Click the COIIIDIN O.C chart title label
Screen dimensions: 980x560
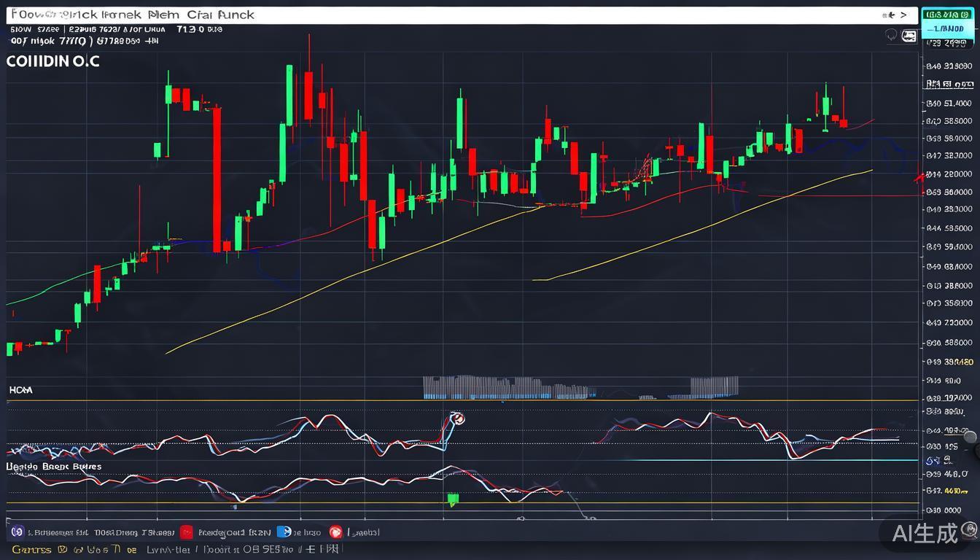[52, 61]
